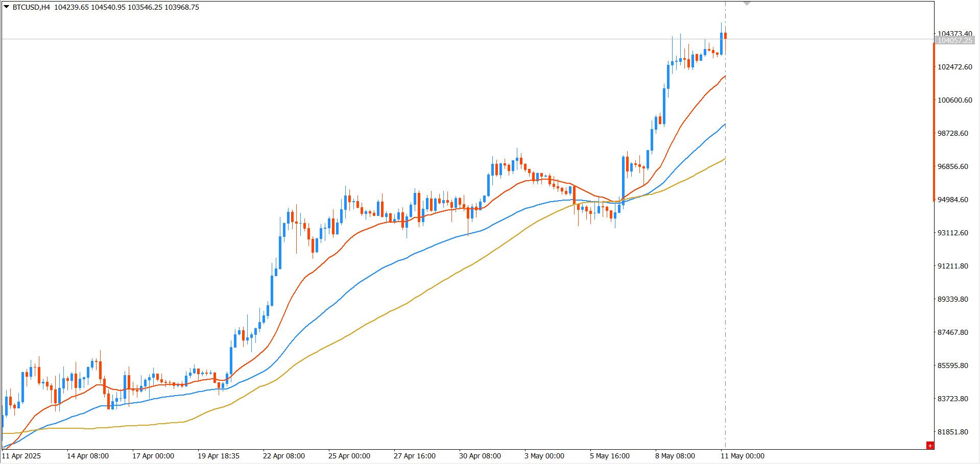
Task: Select the blue moving average line end
Action: click(725, 125)
